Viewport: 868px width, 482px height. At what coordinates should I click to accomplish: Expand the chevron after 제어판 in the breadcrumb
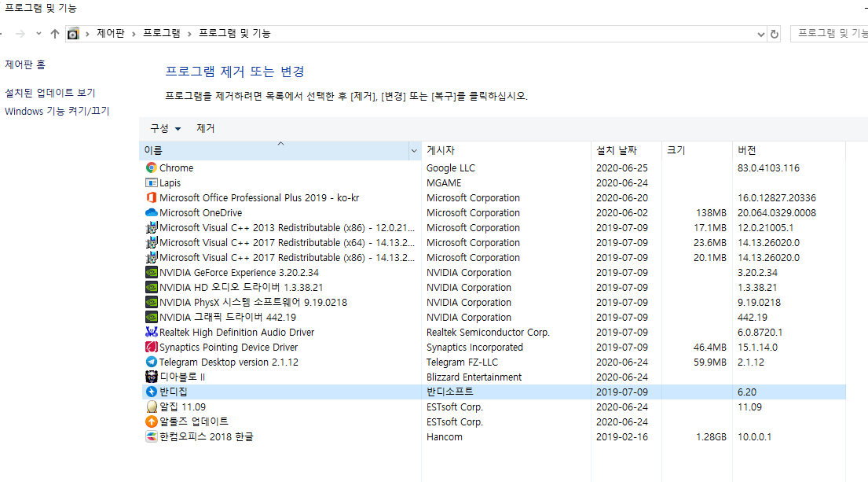pos(134,35)
